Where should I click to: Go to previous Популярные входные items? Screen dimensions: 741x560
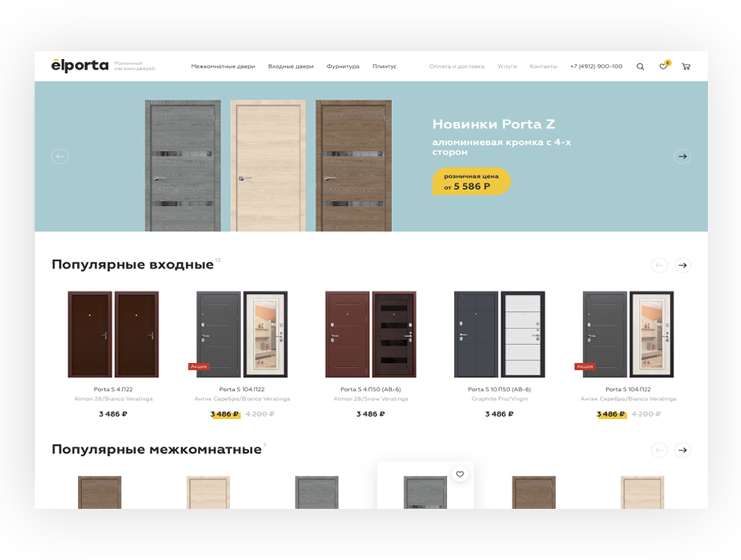tap(659, 265)
